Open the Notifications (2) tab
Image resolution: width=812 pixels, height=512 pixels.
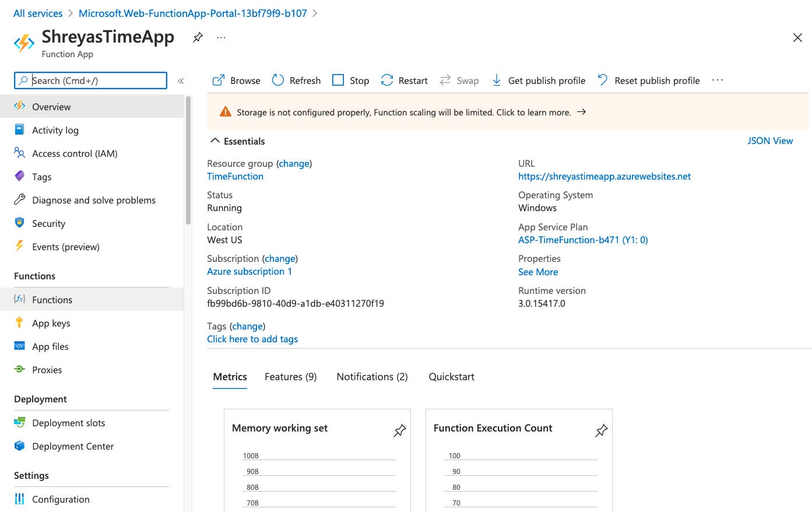372,377
